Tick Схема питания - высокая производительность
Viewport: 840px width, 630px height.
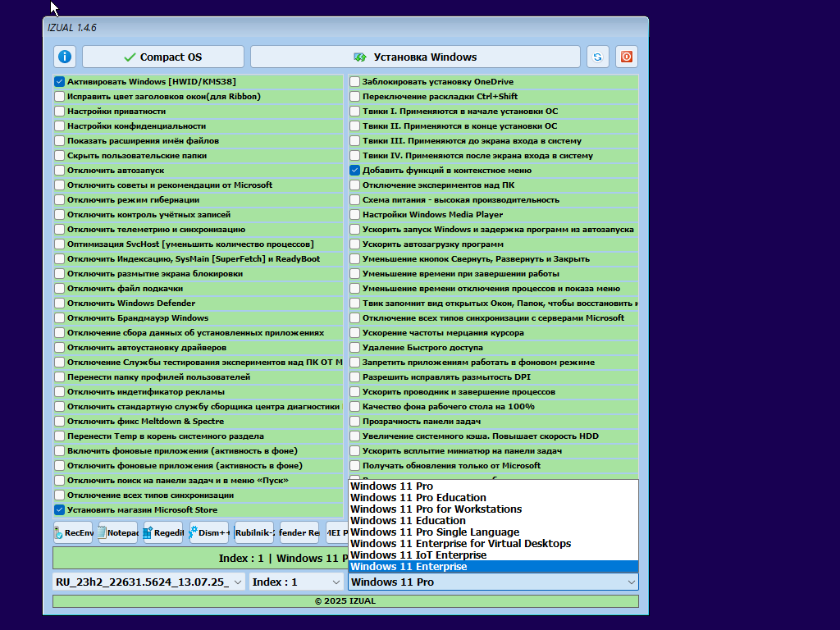(x=354, y=200)
